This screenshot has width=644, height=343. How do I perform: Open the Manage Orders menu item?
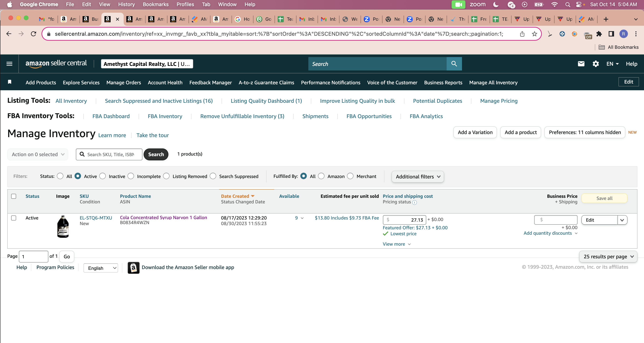(123, 83)
